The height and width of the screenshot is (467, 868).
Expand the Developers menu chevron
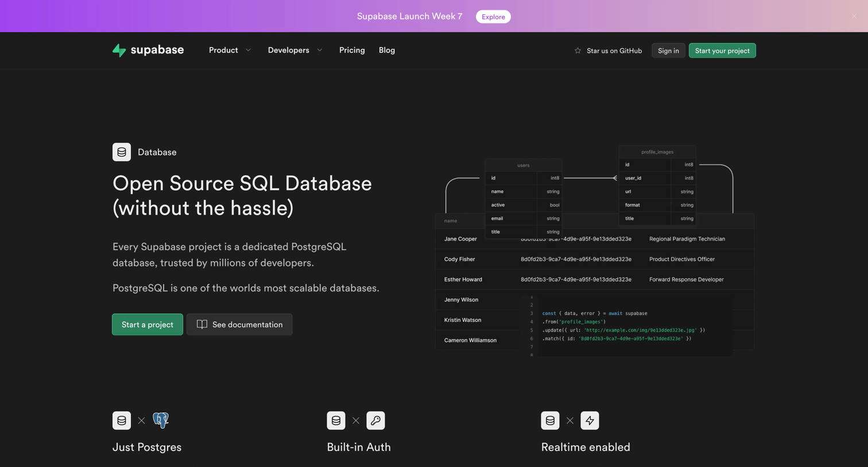320,50
